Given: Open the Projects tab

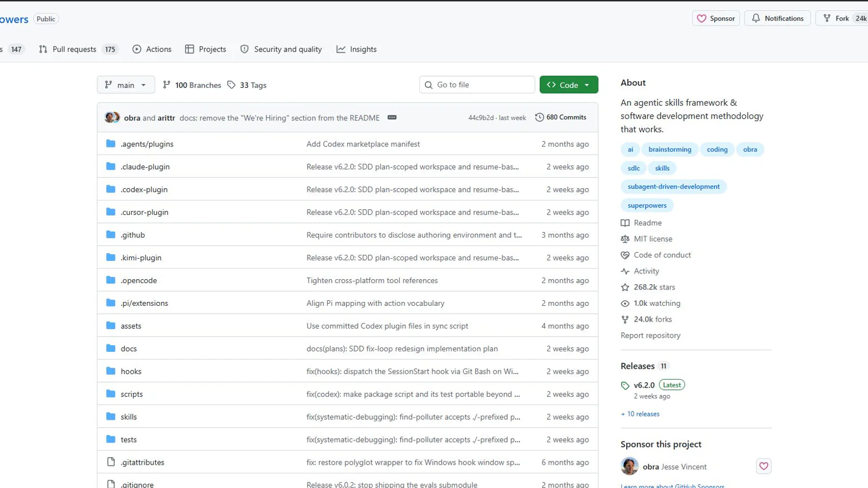Looking at the screenshot, I should pyautogui.click(x=206, y=49).
